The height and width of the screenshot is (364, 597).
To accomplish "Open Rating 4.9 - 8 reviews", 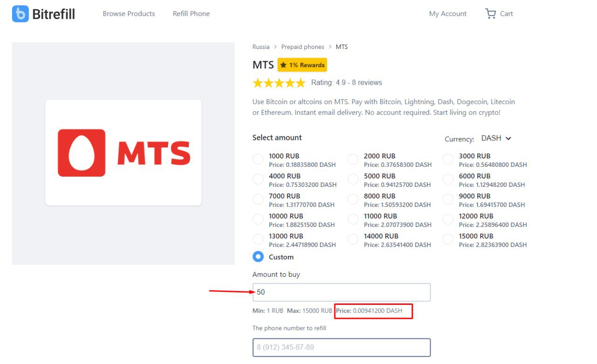I will pos(347,82).
